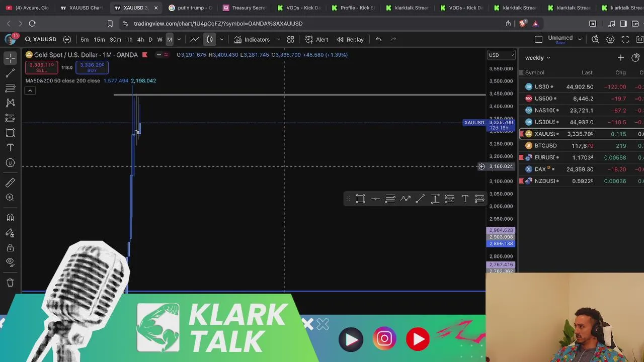The width and height of the screenshot is (644, 362).
Task: Select EURUSD row in the watchlist
Action: coord(582,157)
